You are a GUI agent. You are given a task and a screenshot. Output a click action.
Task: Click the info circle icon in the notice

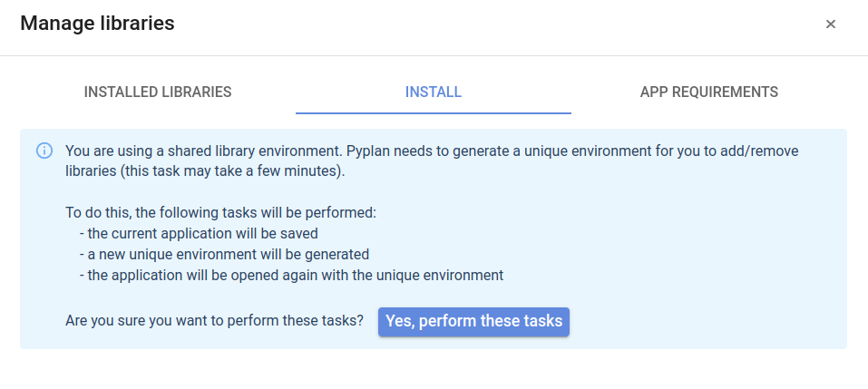[44, 151]
